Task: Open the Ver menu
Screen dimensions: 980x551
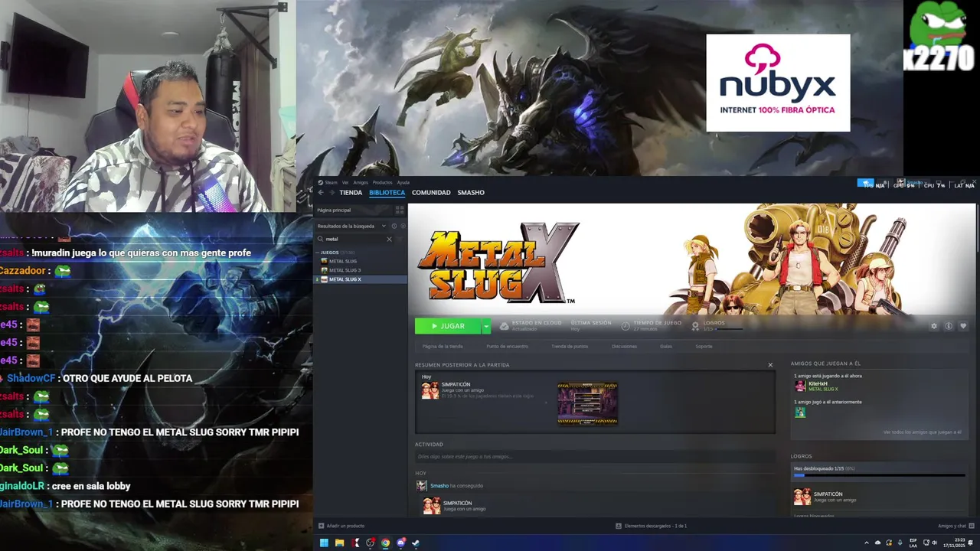Action: pos(345,182)
